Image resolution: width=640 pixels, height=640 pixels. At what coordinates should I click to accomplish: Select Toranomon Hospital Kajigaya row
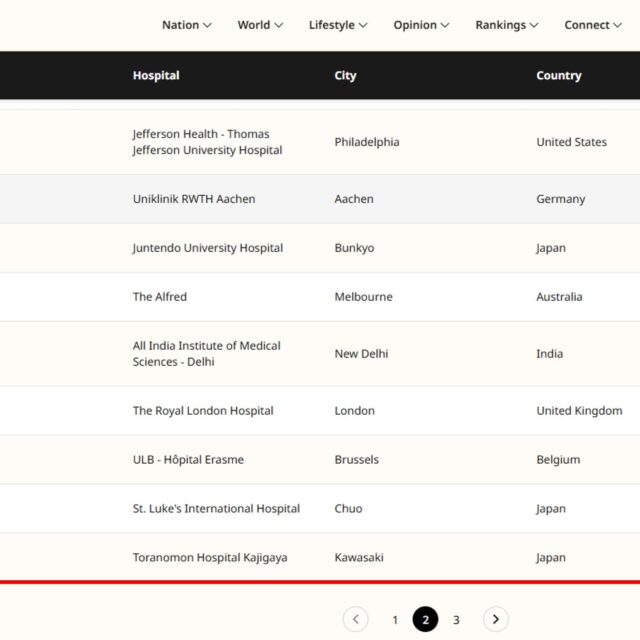(210, 558)
